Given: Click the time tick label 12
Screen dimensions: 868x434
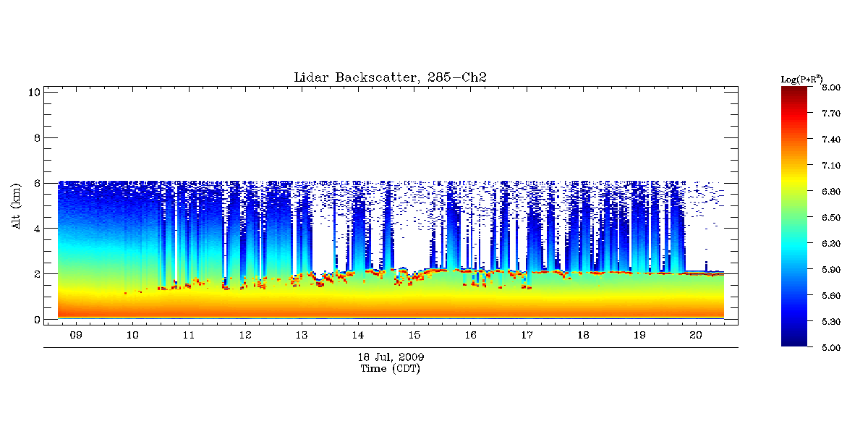Looking at the screenshot, I should click(245, 336).
